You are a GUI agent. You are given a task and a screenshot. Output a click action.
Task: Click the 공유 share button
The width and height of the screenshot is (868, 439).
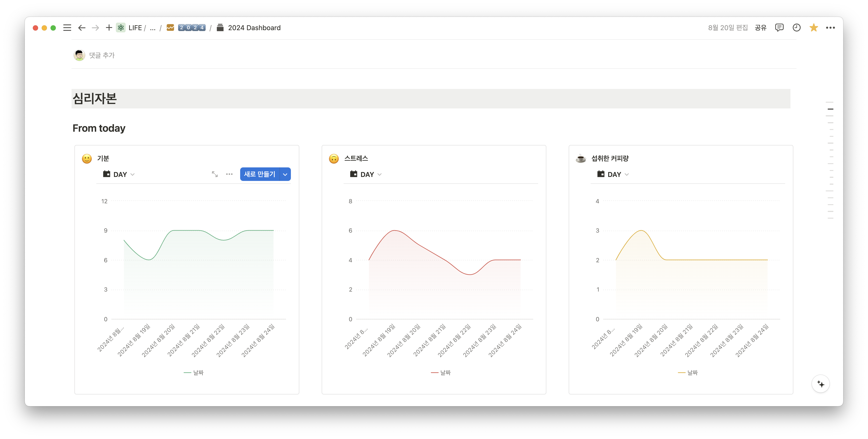tap(761, 28)
